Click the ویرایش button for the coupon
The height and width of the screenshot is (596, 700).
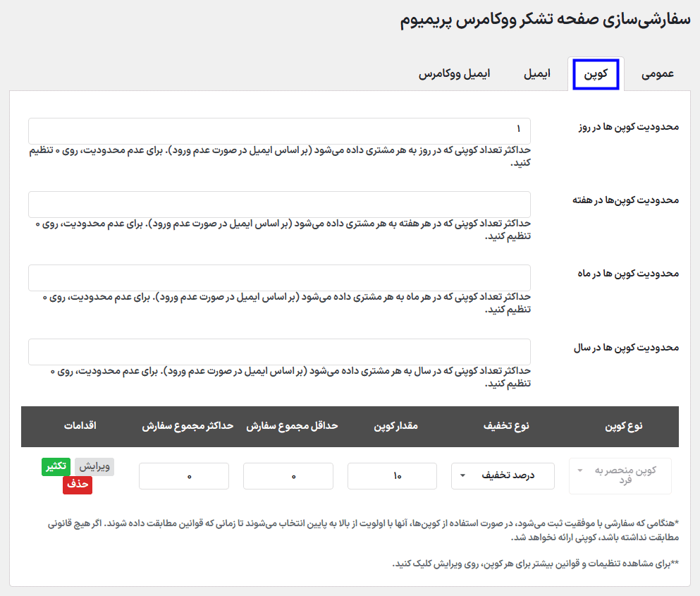[94, 466]
